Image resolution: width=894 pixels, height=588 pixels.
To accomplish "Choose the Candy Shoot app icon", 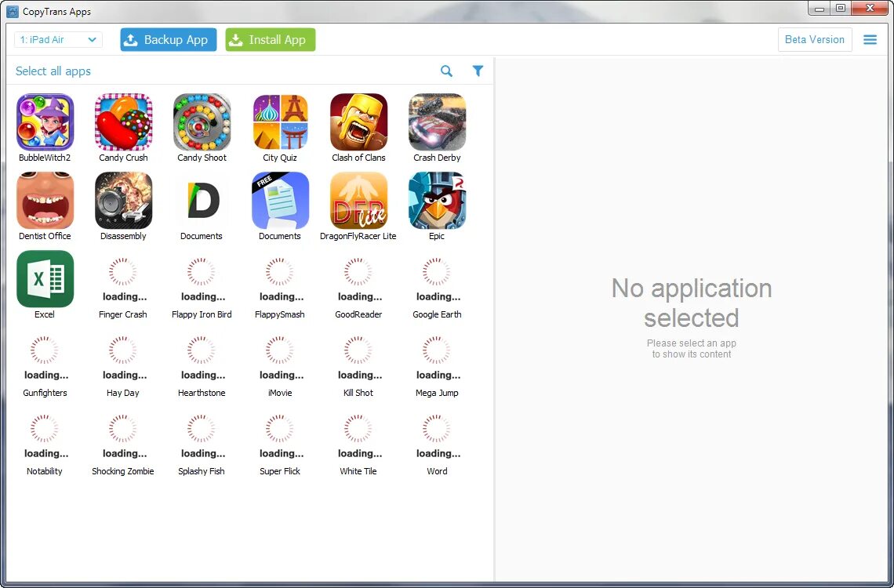I will coord(202,122).
